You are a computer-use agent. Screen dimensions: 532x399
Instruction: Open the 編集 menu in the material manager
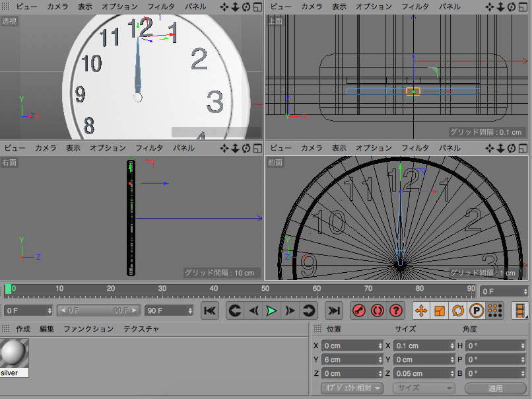tap(47, 329)
